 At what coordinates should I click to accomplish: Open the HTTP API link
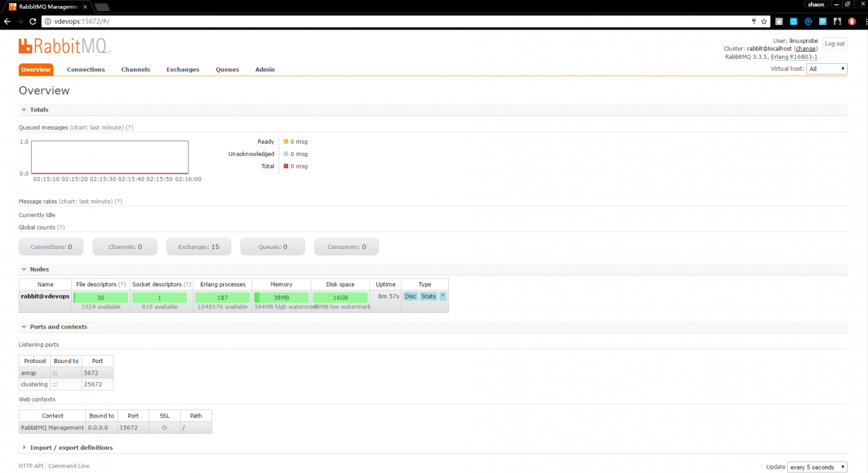coord(31,466)
